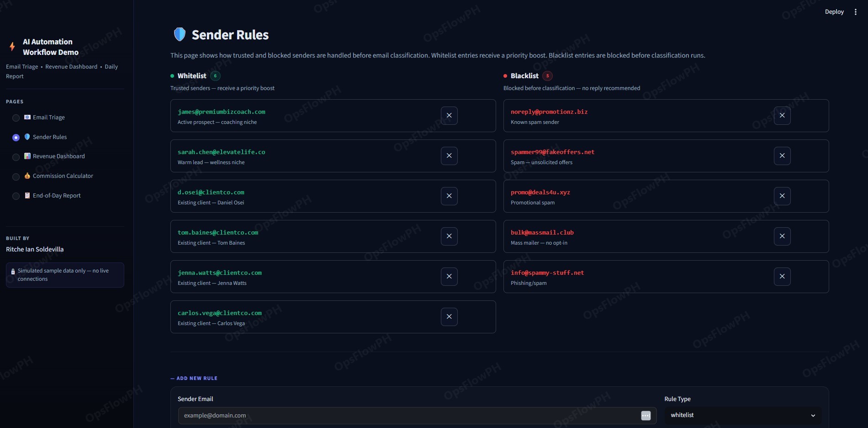
Task: Click the info@spammy-stuff.net address
Action: tap(547, 273)
